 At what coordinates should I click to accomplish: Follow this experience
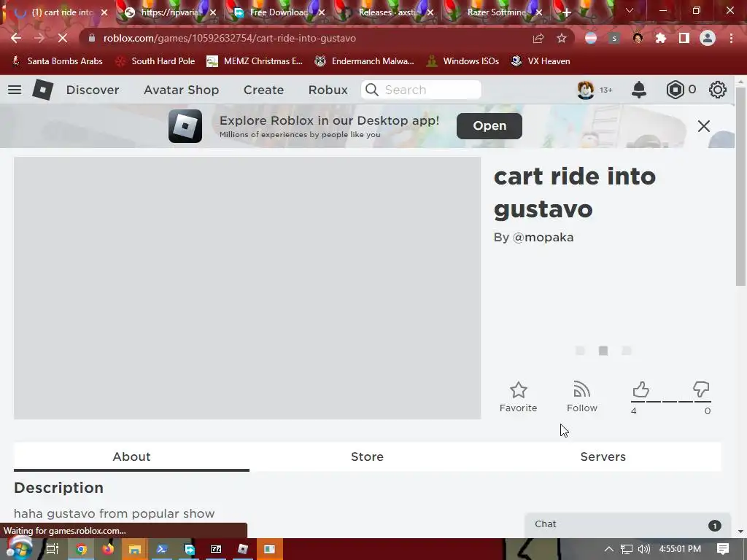[x=581, y=397]
